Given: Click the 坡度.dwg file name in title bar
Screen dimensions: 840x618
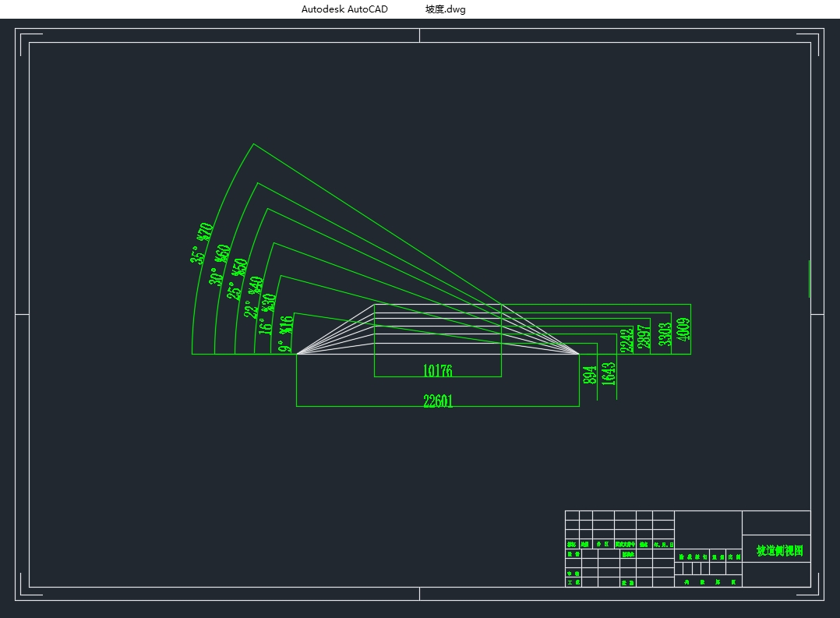Looking at the screenshot, I should pyautogui.click(x=446, y=9).
